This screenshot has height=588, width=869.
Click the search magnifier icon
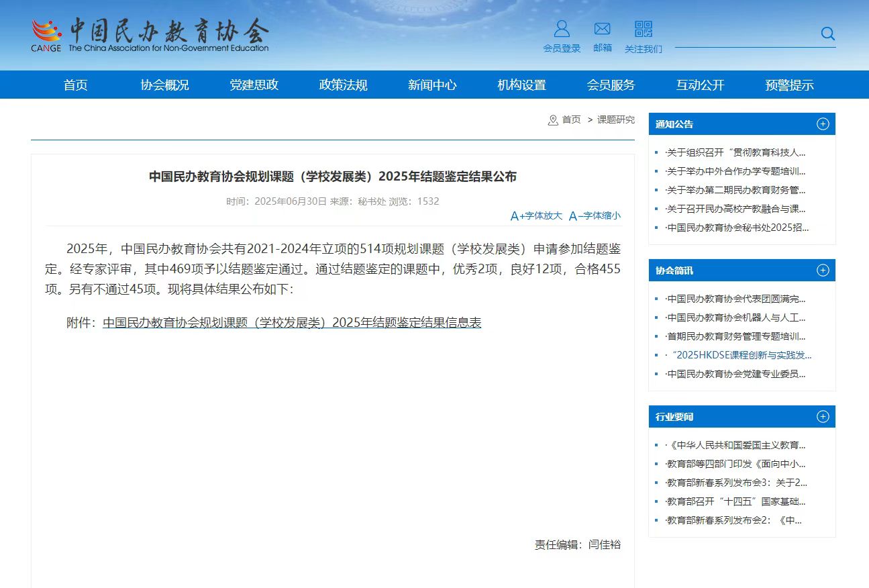(827, 34)
